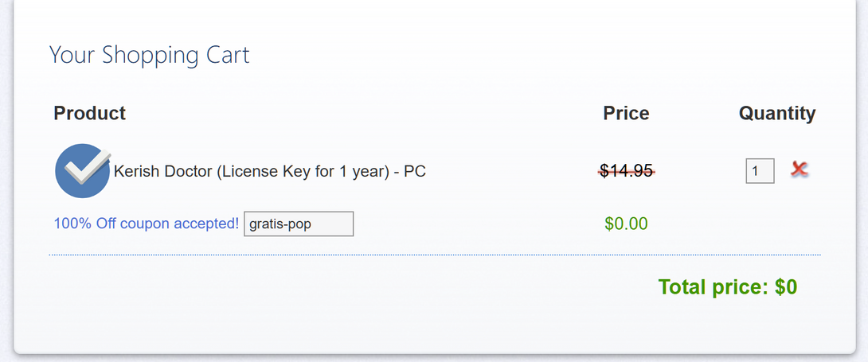Screen dimensions: 868x362
Task: Click the word "Shopping" in the heading
Action: pos(149,55)
